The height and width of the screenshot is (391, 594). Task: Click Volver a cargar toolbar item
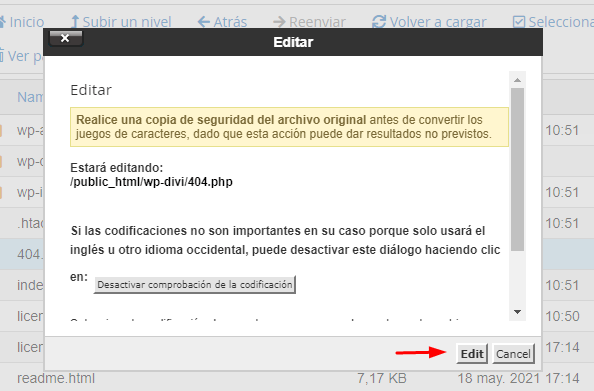[x=429, y=22]
